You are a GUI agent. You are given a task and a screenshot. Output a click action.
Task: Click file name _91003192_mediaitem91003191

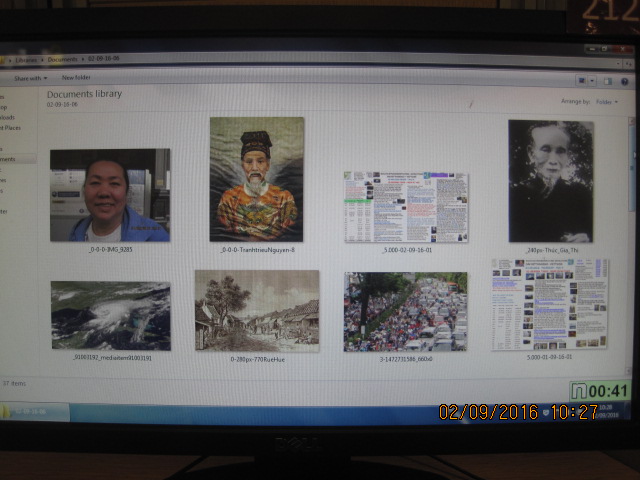[x=112, y=358]
